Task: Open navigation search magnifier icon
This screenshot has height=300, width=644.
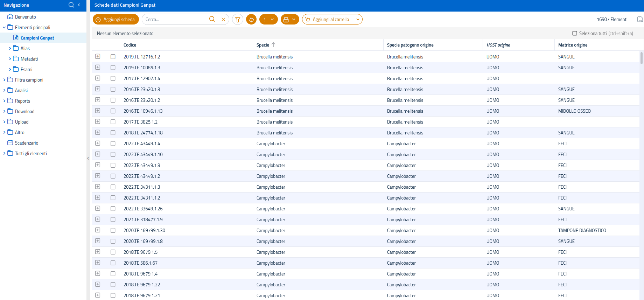Action: (71, 5)
